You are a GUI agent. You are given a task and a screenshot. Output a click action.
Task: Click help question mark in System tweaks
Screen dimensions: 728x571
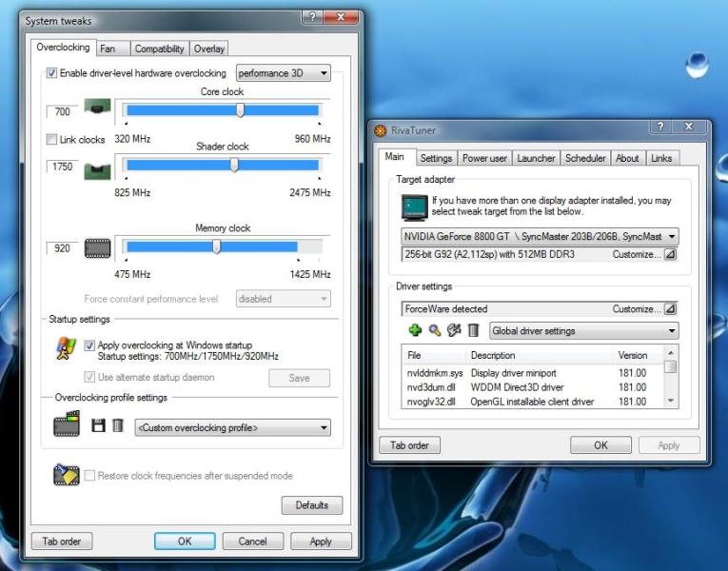click(312, 17)
